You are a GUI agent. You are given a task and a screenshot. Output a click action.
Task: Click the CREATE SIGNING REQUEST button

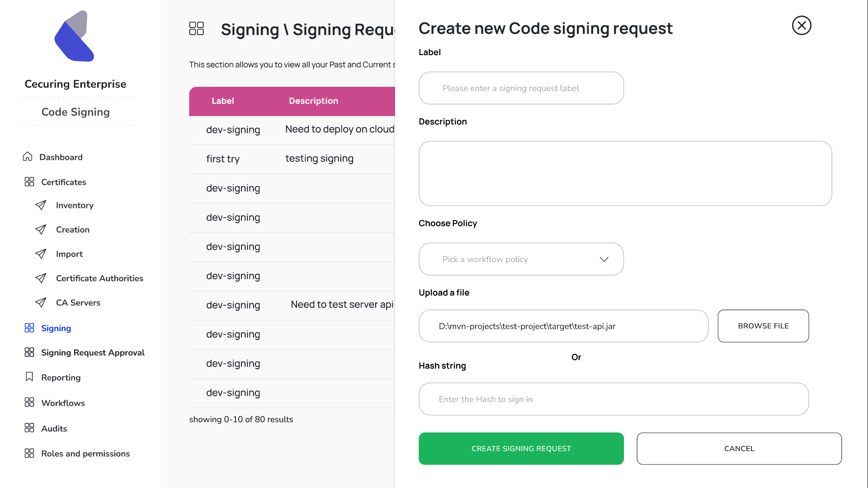pyautogui.click(x=521, y=449)
